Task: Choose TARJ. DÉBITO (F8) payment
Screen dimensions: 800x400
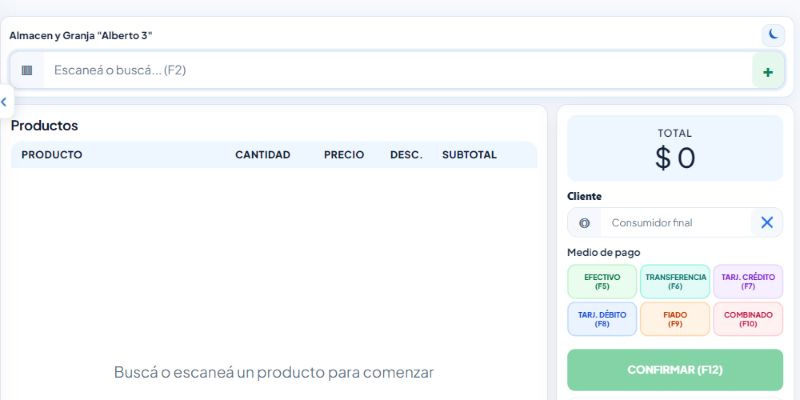Action: point(602,319)
